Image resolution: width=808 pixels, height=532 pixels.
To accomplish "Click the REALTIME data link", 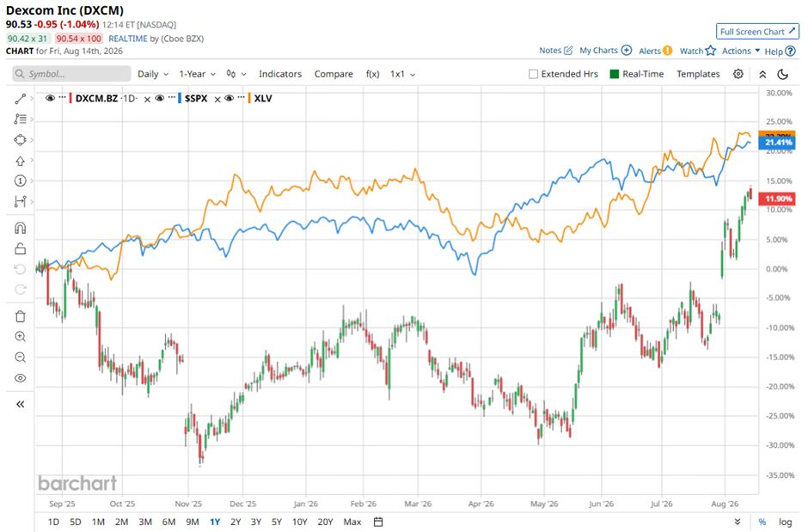I will (x=127, y=39).
